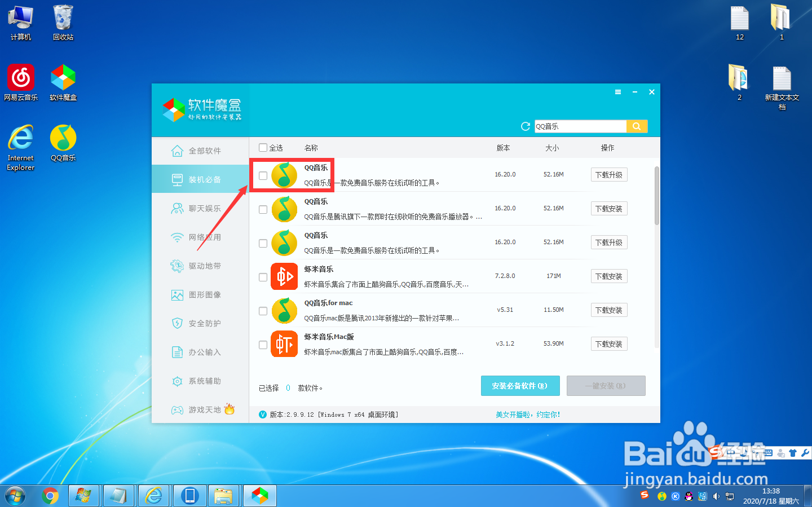Check the box for QQ音乐 for mac
Screen dimensions: 812x507
tap(263, 311)
